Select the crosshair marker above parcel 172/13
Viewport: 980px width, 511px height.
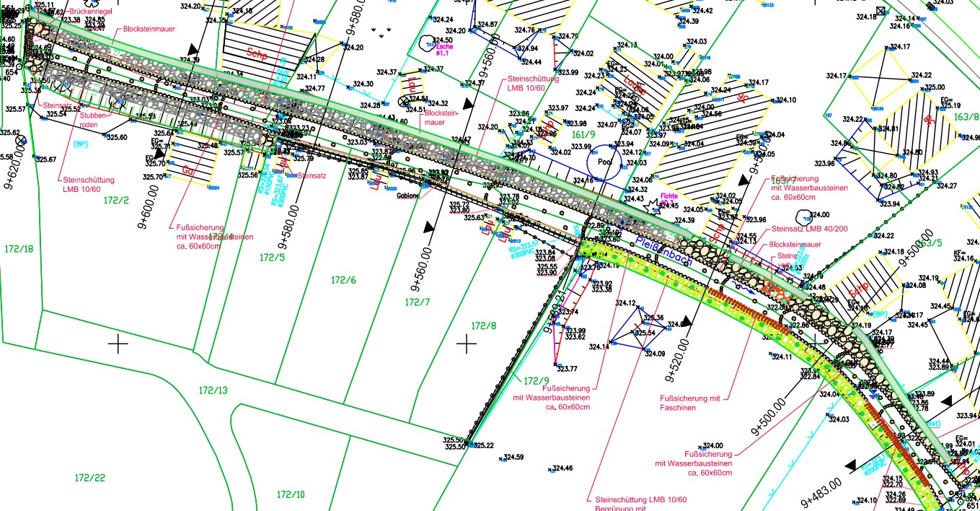[118, 344]
